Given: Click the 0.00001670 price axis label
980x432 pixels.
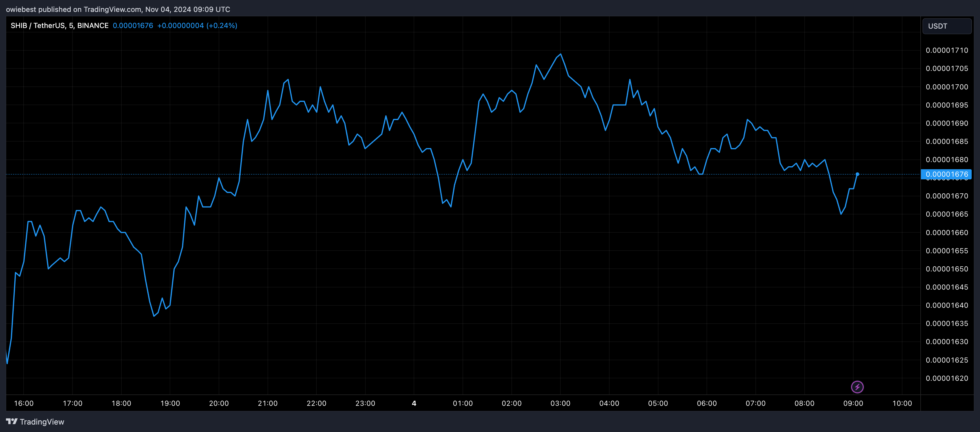Looking at the screenshot, I should point(947,196).
